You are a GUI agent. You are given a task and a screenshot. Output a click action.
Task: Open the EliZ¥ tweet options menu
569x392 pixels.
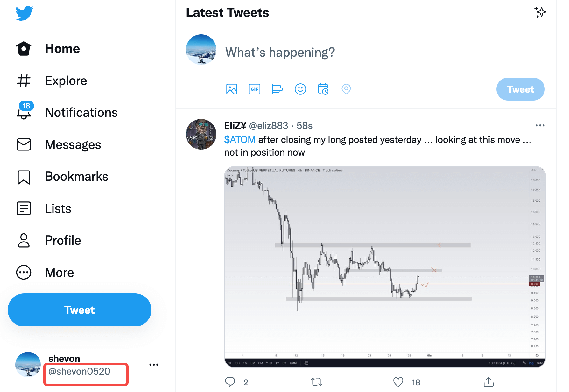pos(540,125)
